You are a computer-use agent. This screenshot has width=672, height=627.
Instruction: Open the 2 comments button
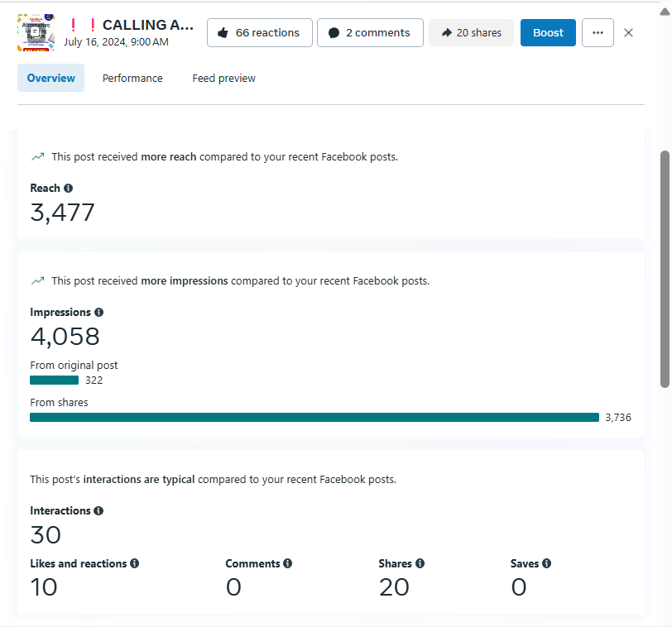pos(370,33)
